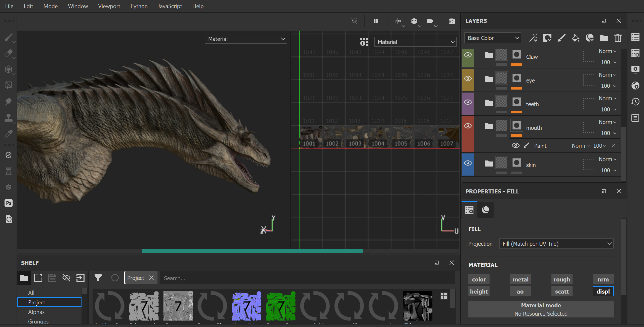This screenshot has width=644, height=327.
Task: Add a folder in Layers toolbar
Action: [603, 38]
